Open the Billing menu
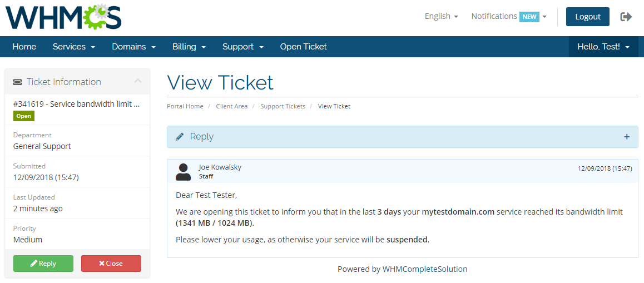Viewport: 644px width, 283px height. [189, 47]
